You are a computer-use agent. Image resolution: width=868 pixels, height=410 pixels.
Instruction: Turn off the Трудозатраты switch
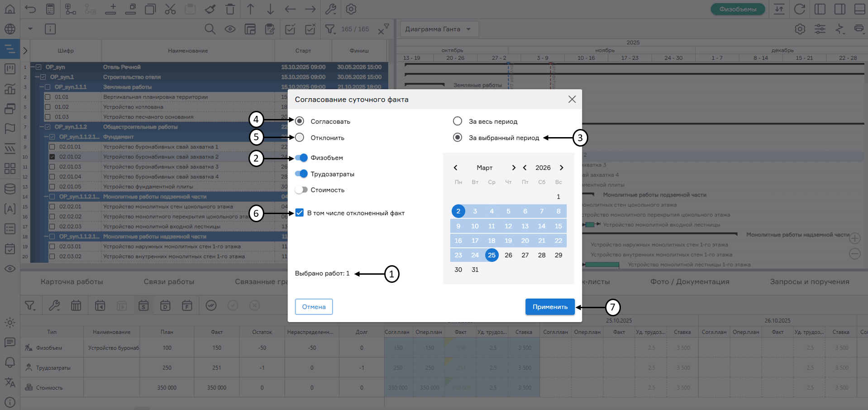(x=301, y=174)
